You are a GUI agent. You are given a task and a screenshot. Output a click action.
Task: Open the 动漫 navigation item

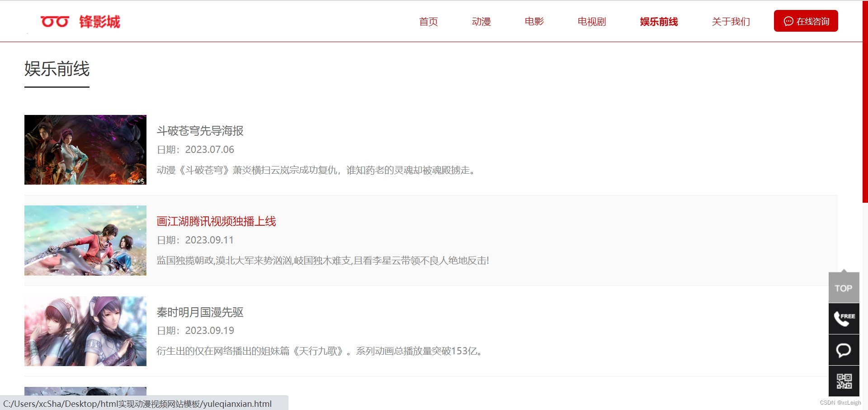481,21
